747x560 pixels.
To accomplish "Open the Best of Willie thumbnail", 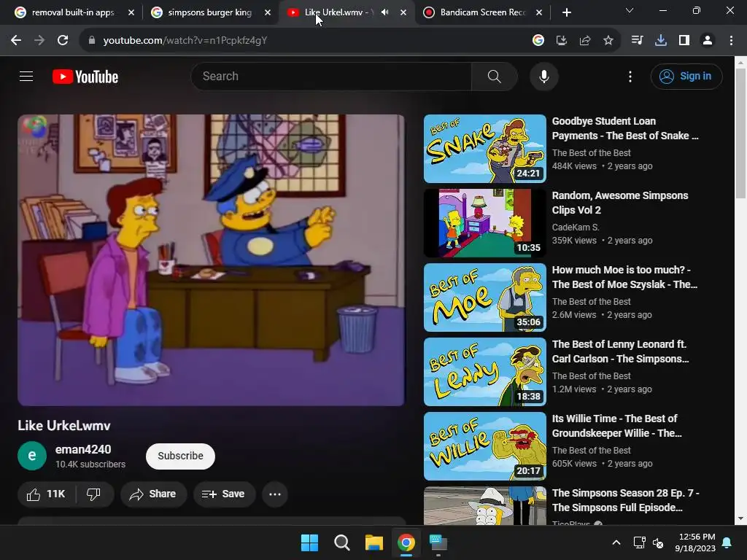I will (484, 446).
